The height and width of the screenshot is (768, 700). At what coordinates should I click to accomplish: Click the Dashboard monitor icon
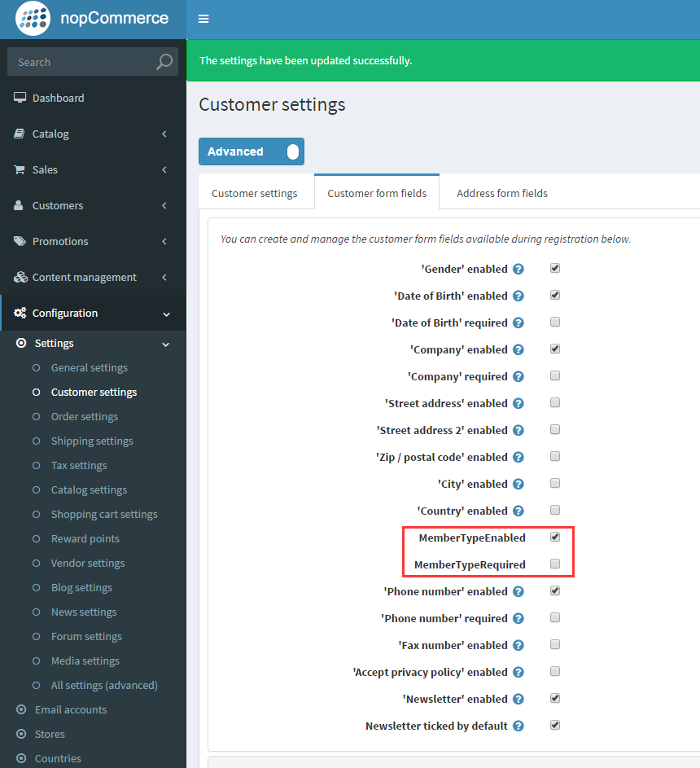20,98
